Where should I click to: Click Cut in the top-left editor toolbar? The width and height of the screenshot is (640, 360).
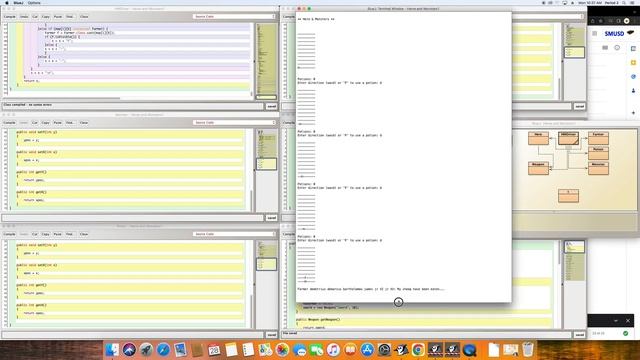point(35,17)
